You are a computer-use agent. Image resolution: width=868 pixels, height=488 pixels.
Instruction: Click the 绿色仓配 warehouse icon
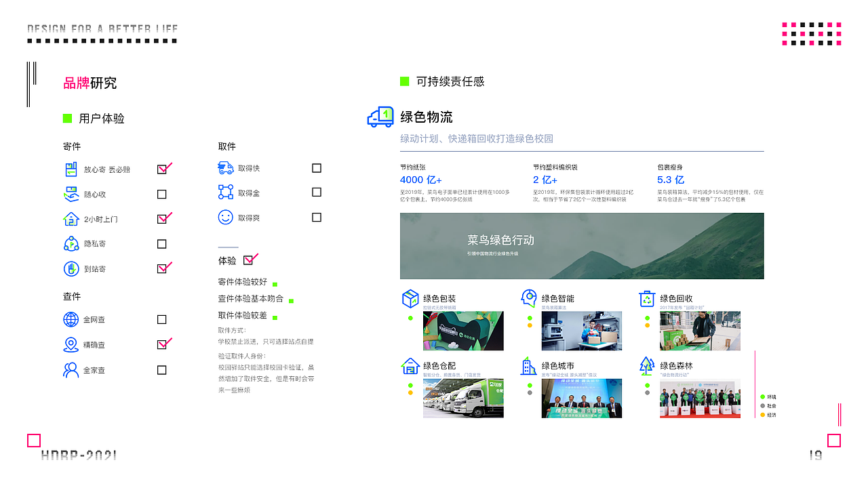click(410, 366)
